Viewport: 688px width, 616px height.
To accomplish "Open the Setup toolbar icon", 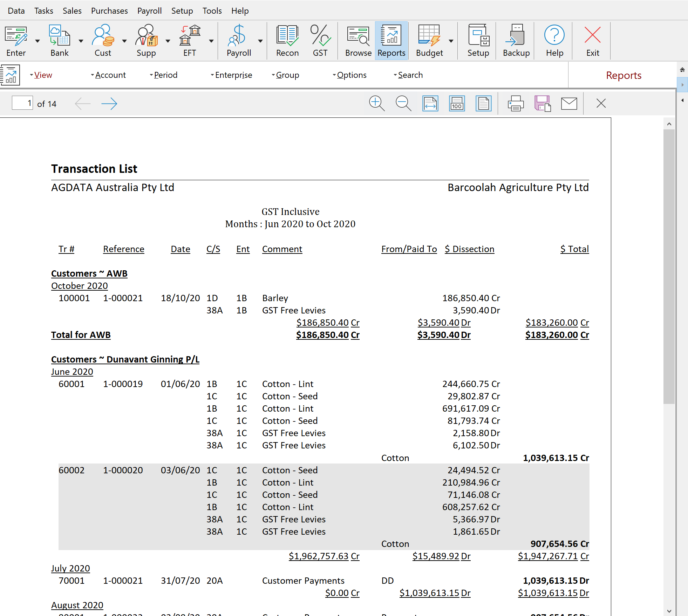I will 478,41.
